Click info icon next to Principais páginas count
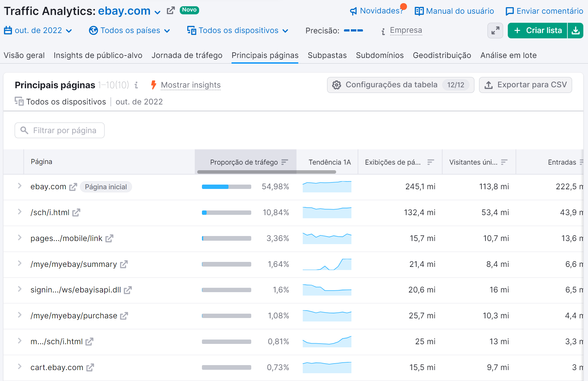This screenshot has width=588, height=381. (x=136, y=85)
